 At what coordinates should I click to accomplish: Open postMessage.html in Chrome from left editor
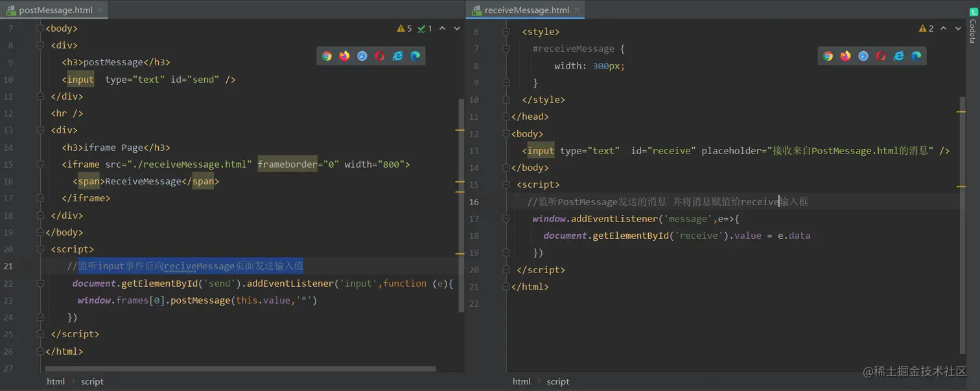tap(327, 56)
